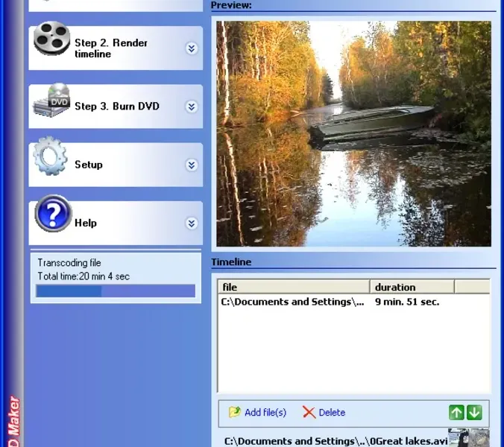Click the Delete link text

(x=332, y=412)
